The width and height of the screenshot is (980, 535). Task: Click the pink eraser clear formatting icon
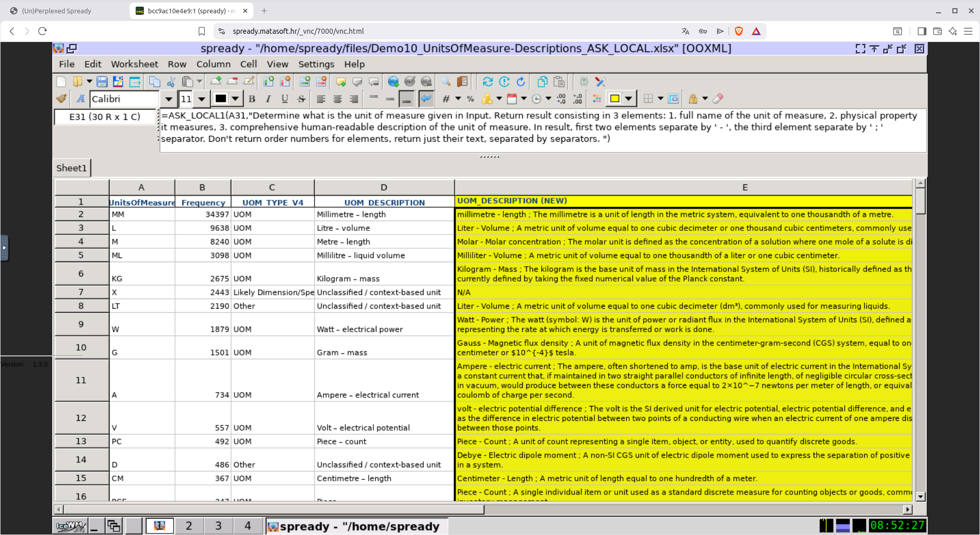click(x=718, y=99)
